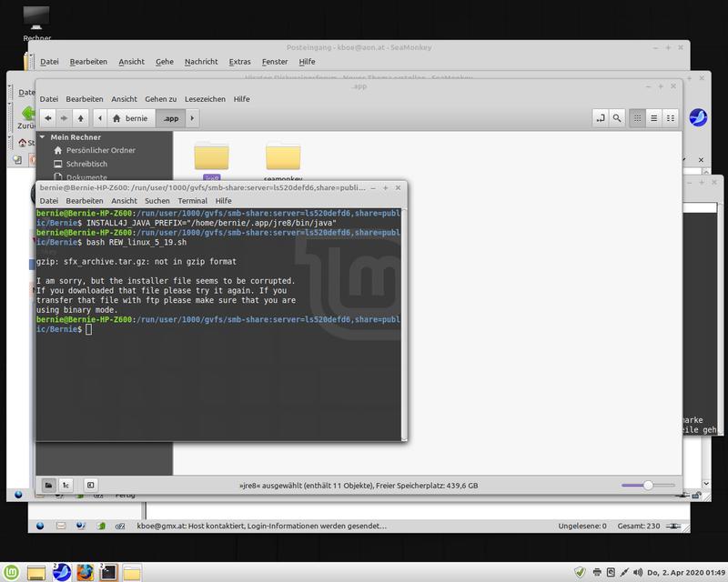The height and width of the screenshot is (582, 728).
Task: Navigate to the bernie path button
Action: pyautogui.click(x=129, y=118)
